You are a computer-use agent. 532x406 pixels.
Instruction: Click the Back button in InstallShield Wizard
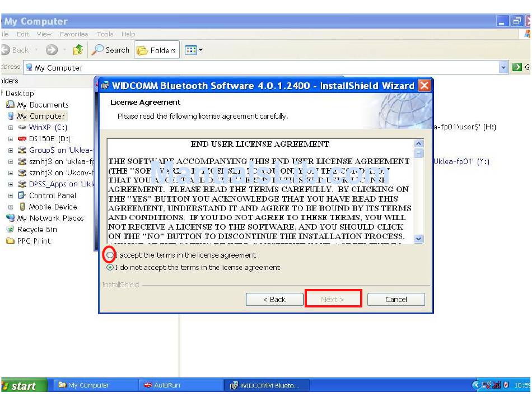274,300
